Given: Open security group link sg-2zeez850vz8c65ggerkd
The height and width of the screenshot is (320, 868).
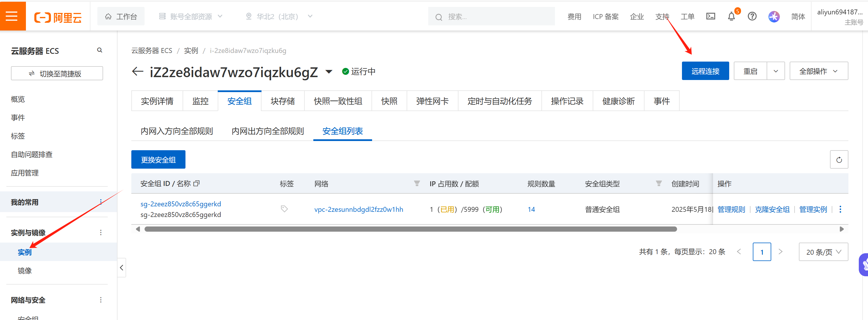Looking at the screenshot, I should click(181, 204).
